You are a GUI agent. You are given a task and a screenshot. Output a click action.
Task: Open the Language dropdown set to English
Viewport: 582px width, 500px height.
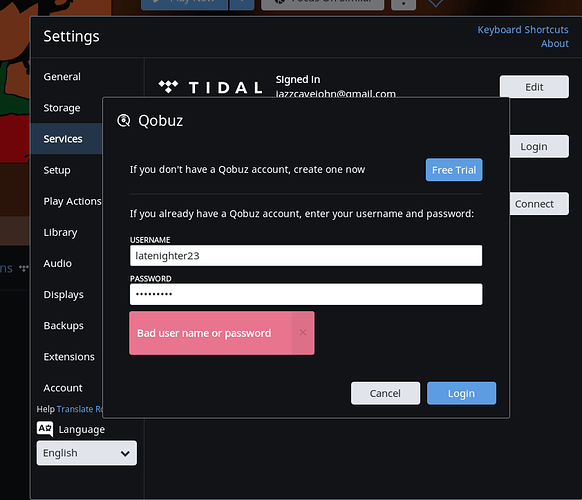86,453
